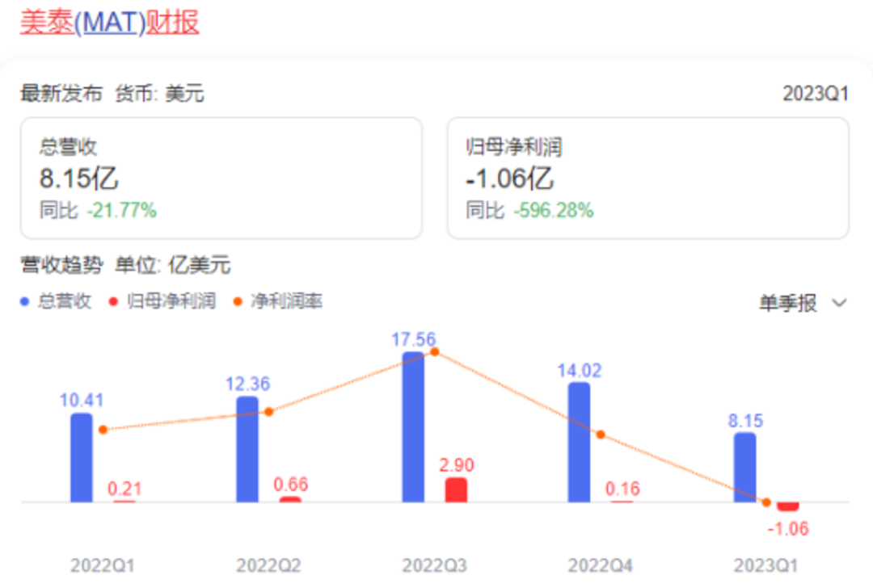873x588 pixels.
Task: Click the 同比 -21.77% revenue change text
Action: click(98, 211)
